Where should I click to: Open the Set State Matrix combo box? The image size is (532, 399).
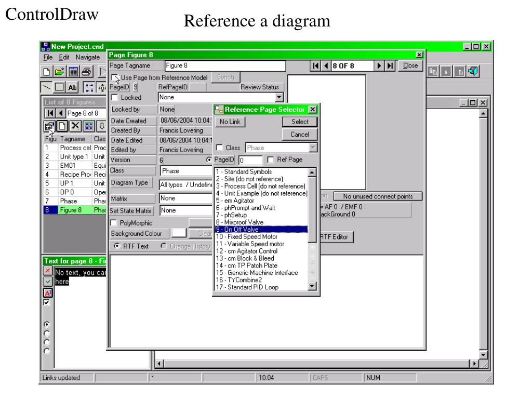pos(186,210)
